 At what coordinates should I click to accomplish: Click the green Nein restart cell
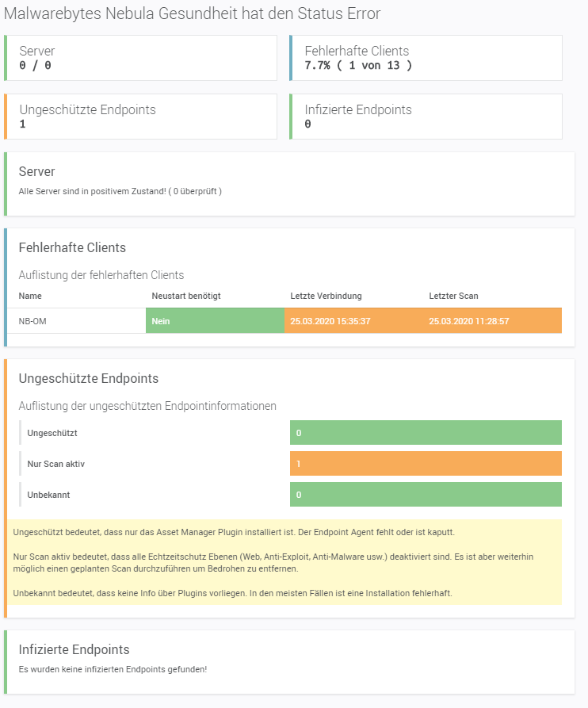click(x=215, y=321)
